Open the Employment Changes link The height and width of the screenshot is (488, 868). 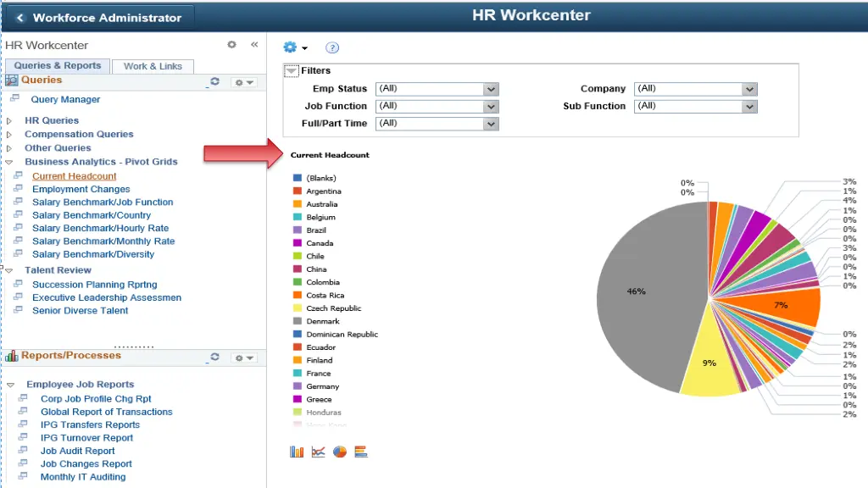pyautogui.click(x=81, y=189)
